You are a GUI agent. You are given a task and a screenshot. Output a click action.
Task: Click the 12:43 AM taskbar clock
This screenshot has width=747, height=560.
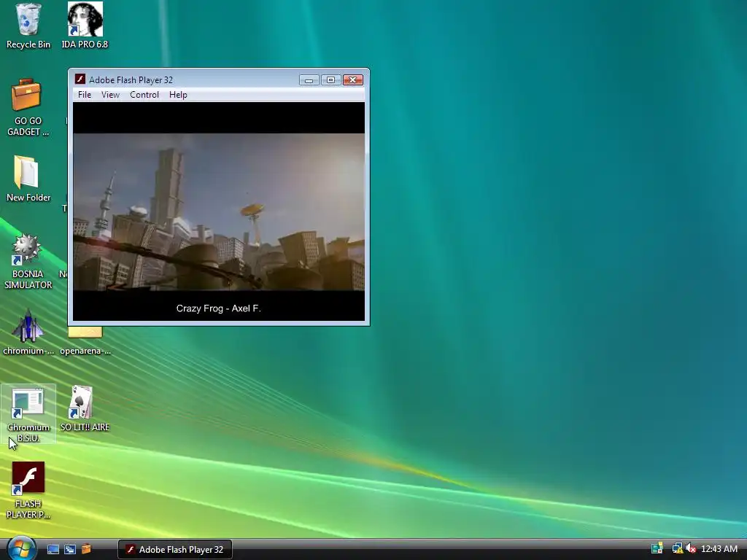pyautogui.click(x=719, y=549)
